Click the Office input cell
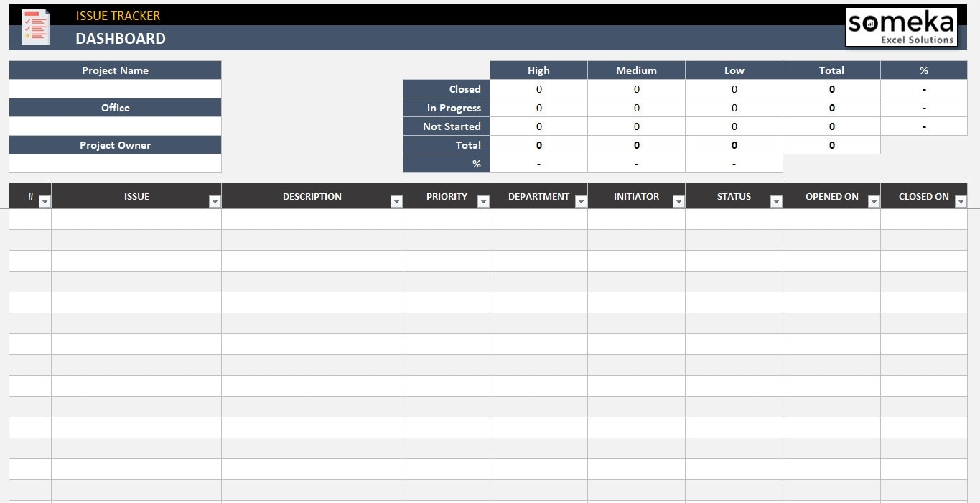The width and height of the screenshot is (980, 503). pos(115,126)
